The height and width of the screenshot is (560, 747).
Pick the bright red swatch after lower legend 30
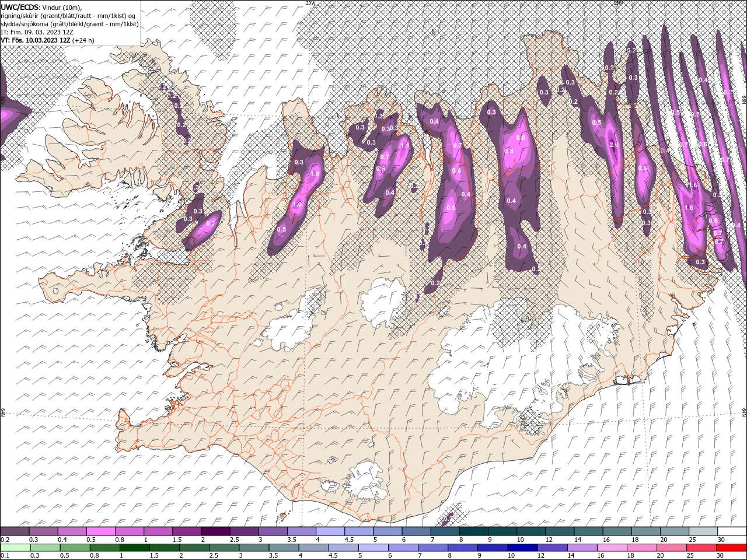[x=731, y=548]
